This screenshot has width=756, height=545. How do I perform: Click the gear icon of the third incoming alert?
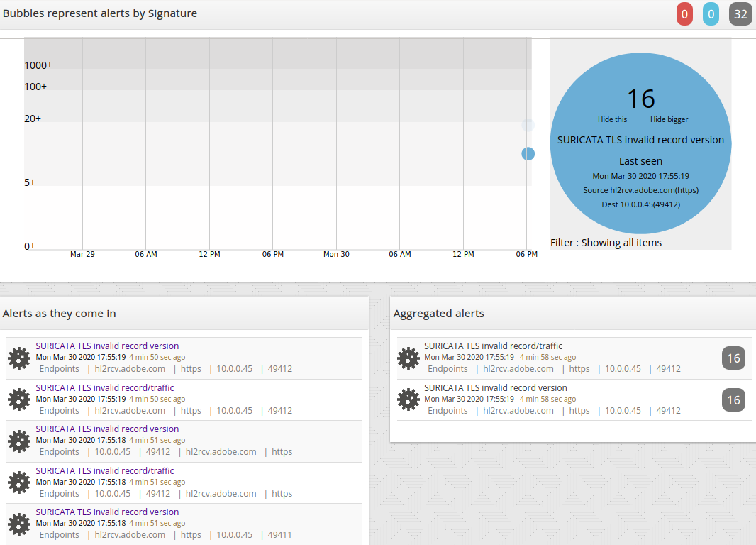19,441
